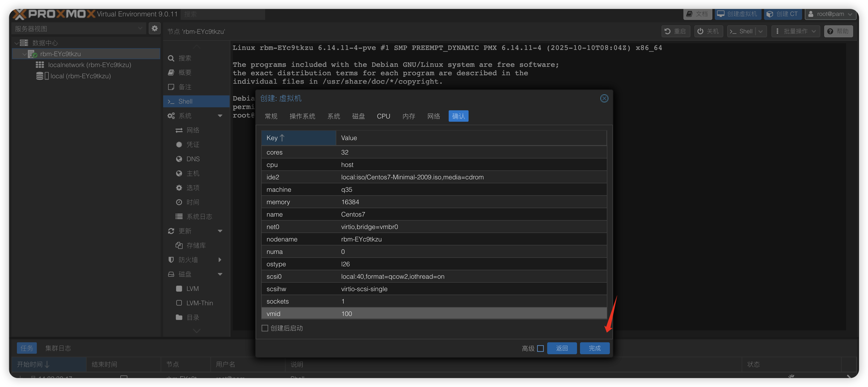Click the Finish button in wizard
The width and height of the screenshot is (868, 387).
(594, 348)
